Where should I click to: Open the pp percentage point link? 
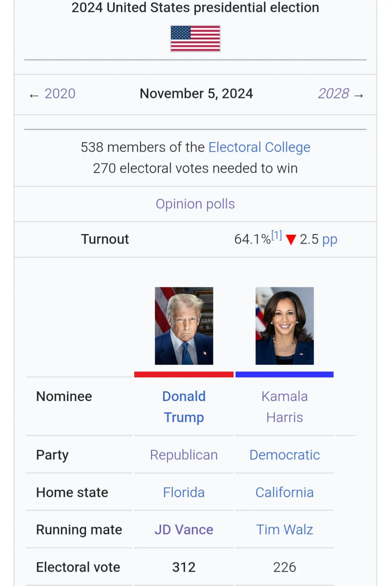point(330,240)
